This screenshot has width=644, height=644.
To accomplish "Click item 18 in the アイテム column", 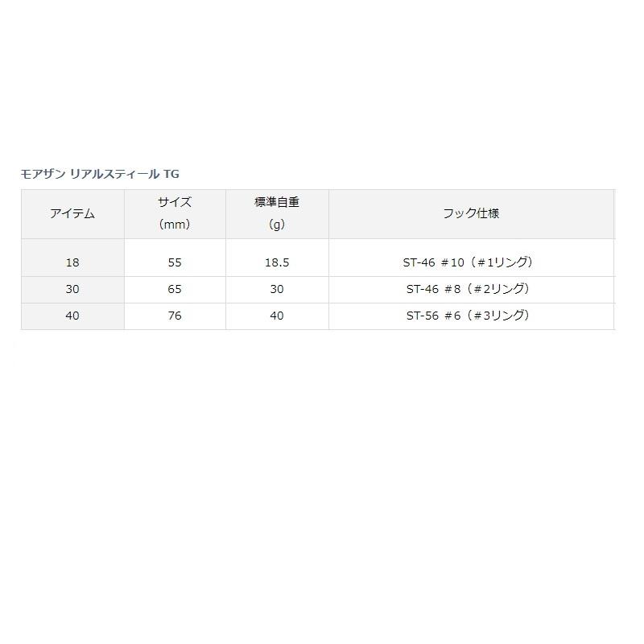I will point(72,262).
